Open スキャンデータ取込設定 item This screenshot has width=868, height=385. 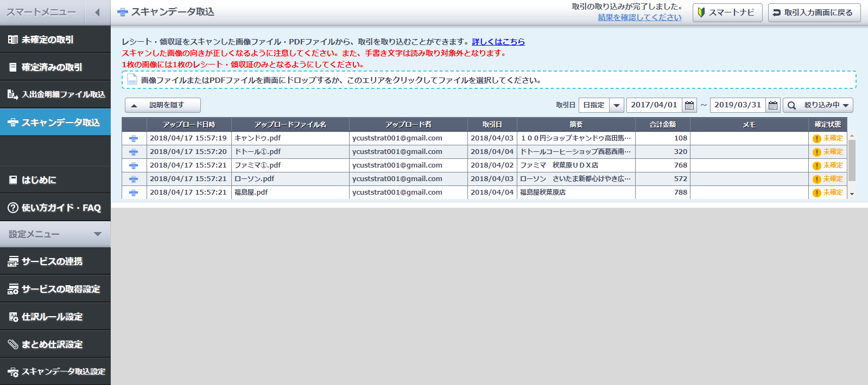point(55,371)
